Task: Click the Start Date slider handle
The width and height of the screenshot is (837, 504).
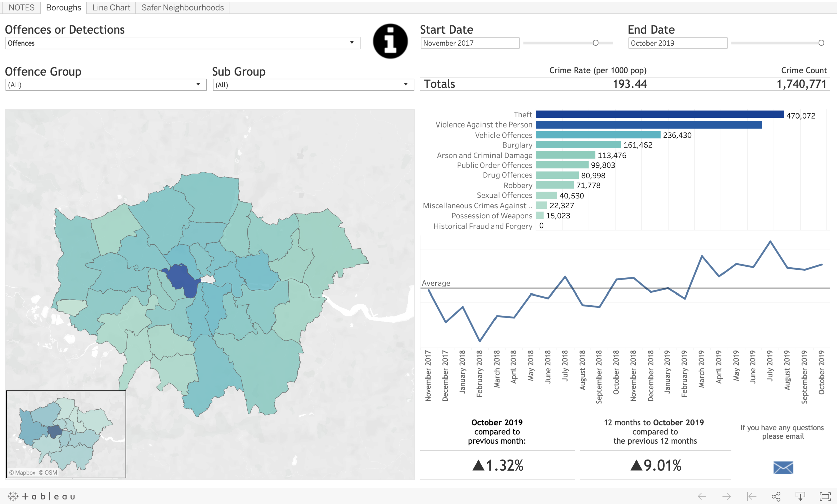Action: [x=595, y=43]
